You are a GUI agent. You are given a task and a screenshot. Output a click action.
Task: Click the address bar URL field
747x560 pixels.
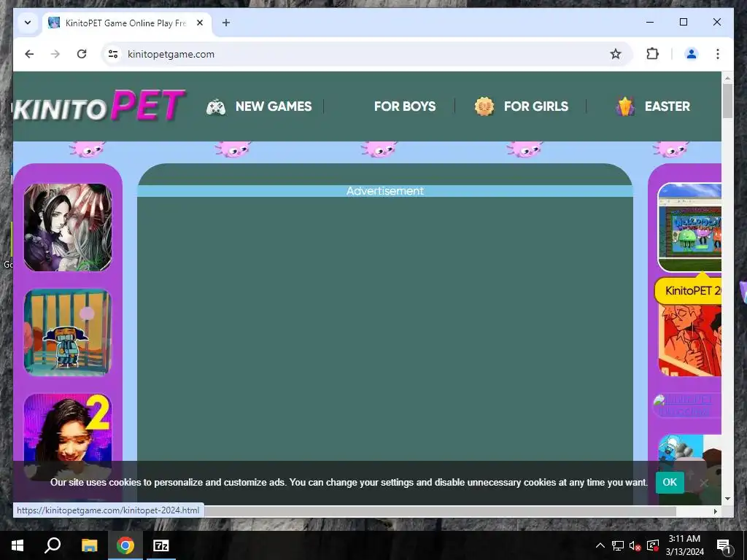(x=367, y=54)
